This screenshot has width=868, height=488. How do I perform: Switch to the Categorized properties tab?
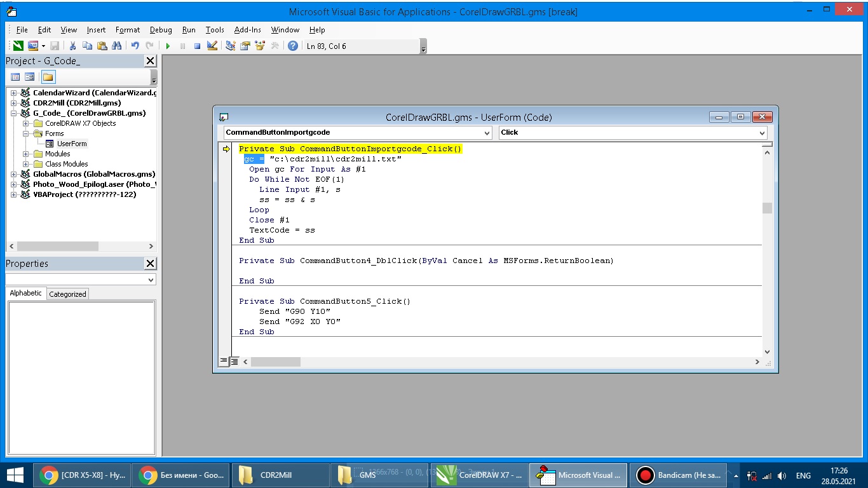point(67,294)
